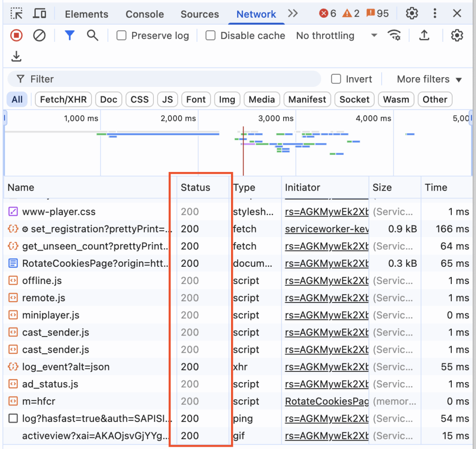Filter requests by Img type
This screenshot has height=449, width=476.
227,99
